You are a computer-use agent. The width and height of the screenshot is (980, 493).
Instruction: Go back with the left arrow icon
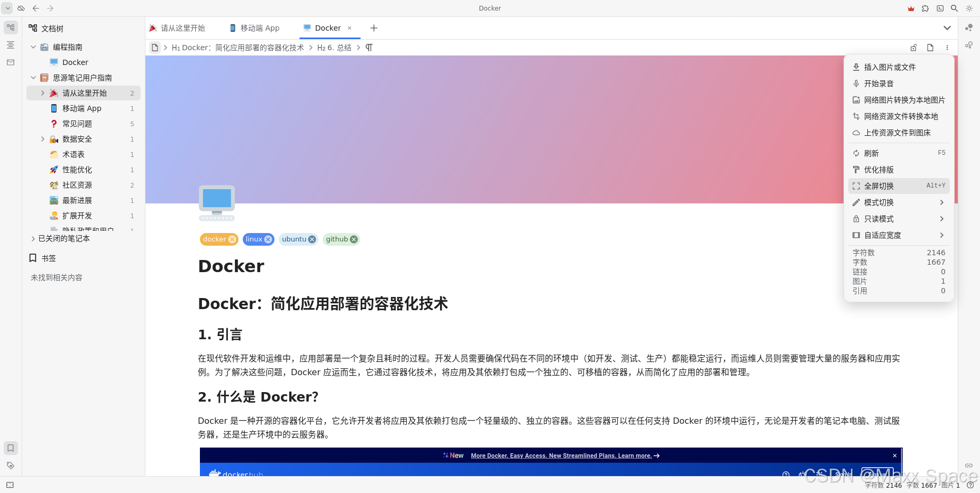point(36,8)
